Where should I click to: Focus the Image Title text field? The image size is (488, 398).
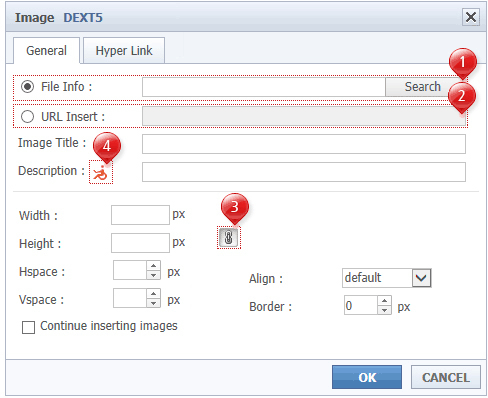tap(304, 144)
